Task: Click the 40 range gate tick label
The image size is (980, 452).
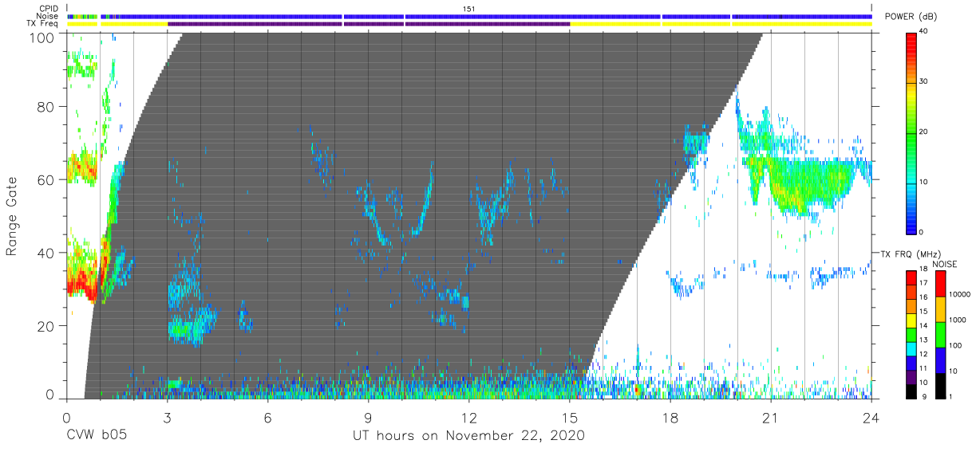Action: click(x=46, y=253)
